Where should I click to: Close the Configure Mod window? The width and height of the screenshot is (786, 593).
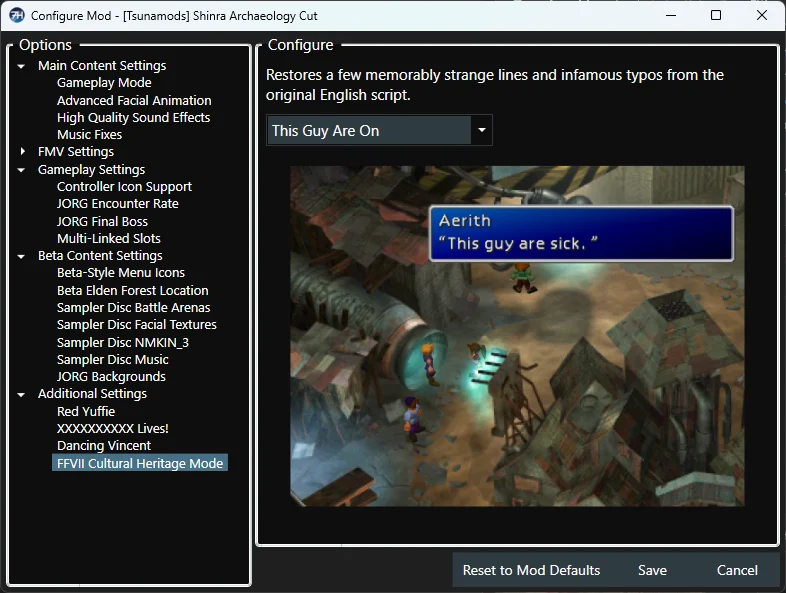[761, 15]
